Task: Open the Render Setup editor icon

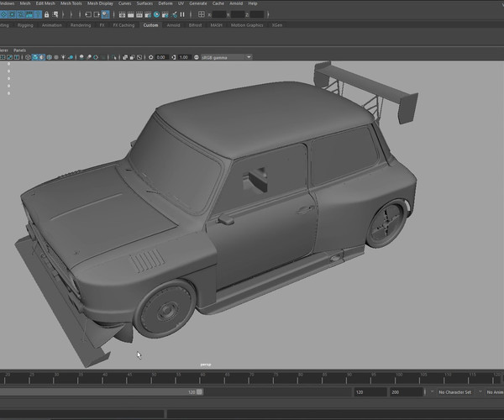Action: click(x=165, y=14)
